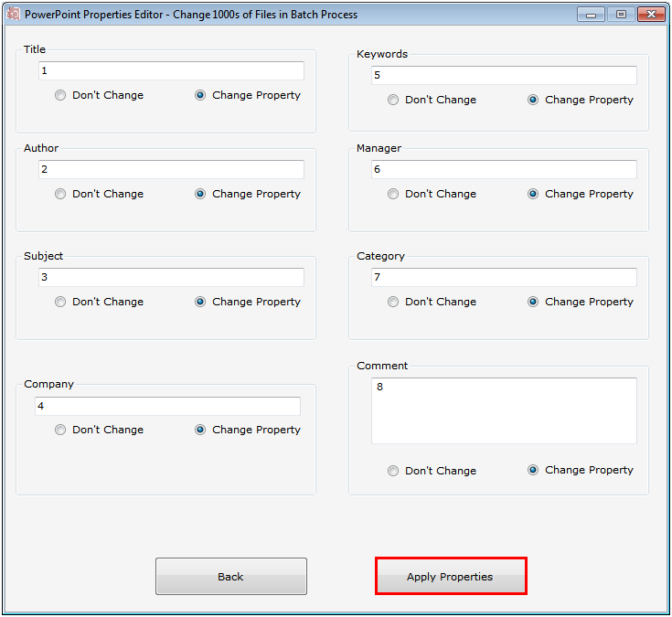Click the Company text field

pyautogui.click(x=167, y=406)
